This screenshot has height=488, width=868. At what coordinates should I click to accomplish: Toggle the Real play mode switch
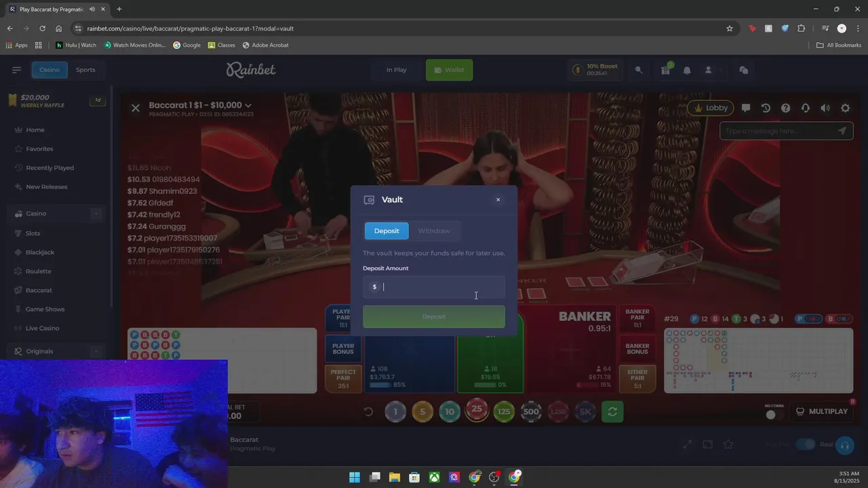806,445
